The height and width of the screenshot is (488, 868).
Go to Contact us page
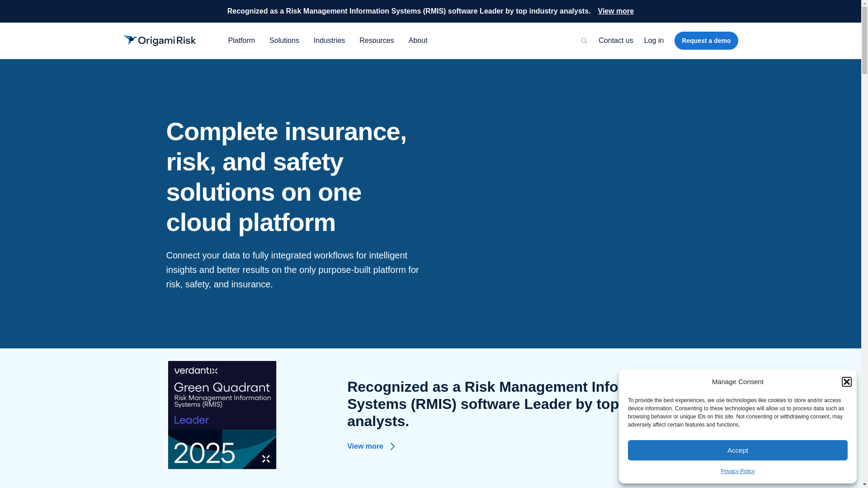pyautogui.click(x=615, y=41)
